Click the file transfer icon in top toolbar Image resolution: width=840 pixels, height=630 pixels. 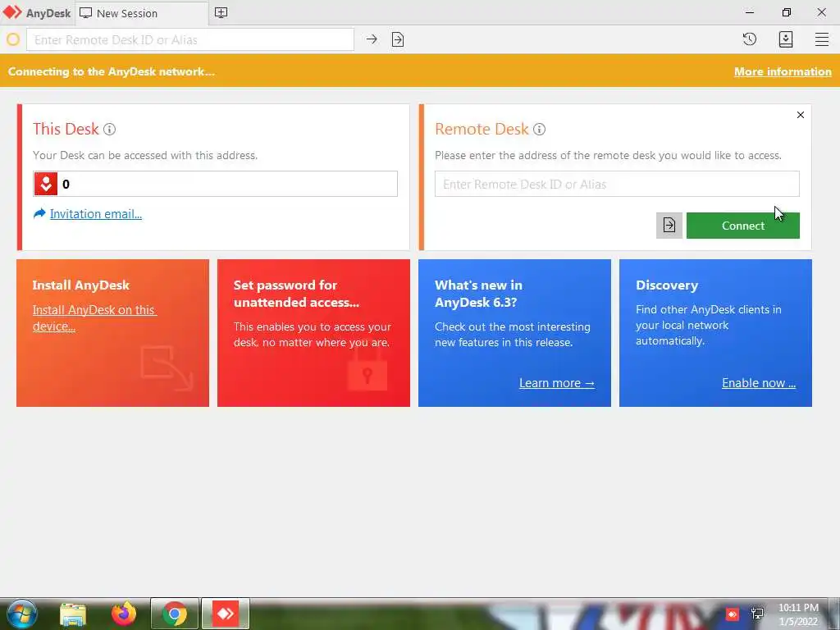398,39
